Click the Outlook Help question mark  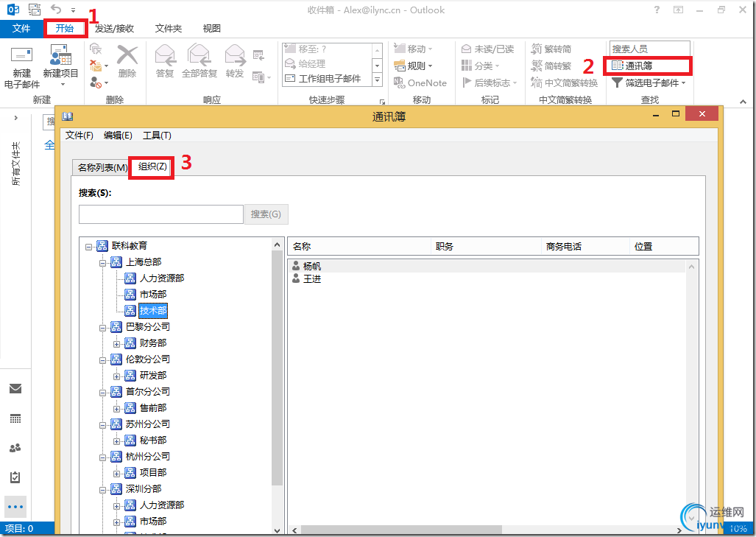pos(657,10)
